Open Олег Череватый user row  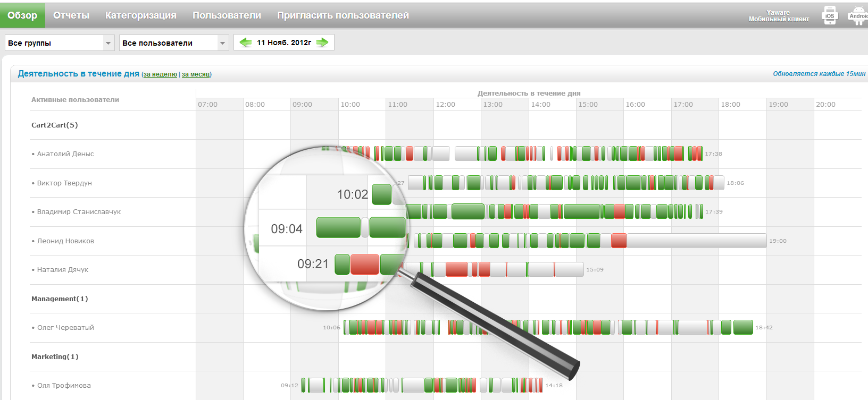coord(65,328)
